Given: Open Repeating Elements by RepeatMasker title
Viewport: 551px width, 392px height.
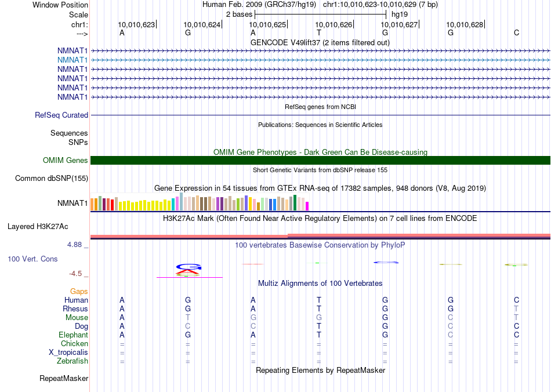Looking at the screenshot, I should [x=321, y=370].
